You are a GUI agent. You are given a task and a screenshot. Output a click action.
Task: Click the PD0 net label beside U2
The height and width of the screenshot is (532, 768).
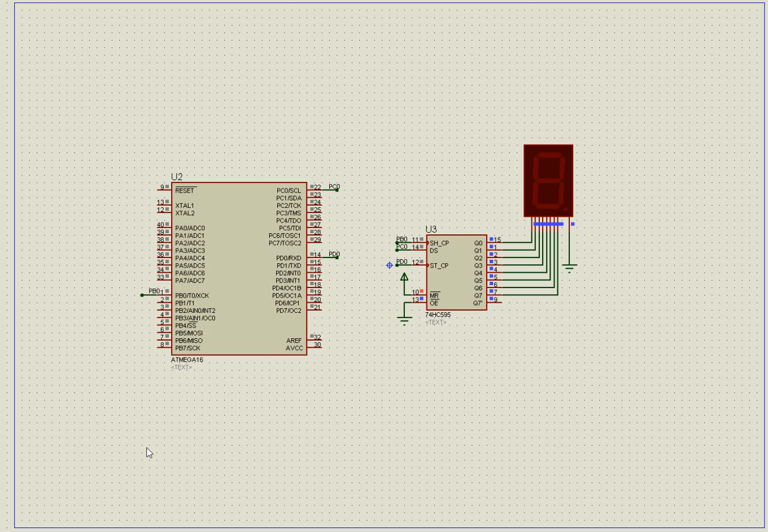coord(334,254)
